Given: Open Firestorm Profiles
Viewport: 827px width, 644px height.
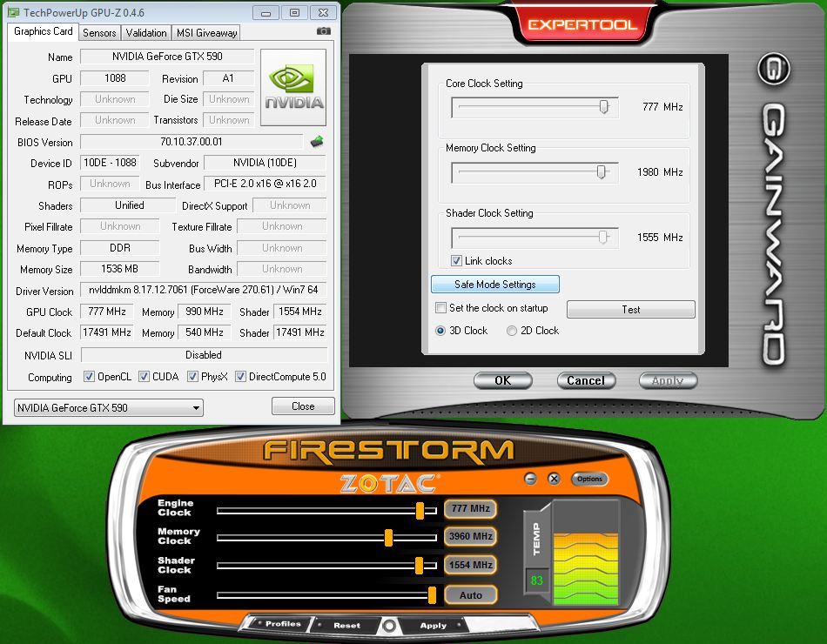Looking at the screenshot, I should [283, 623].
